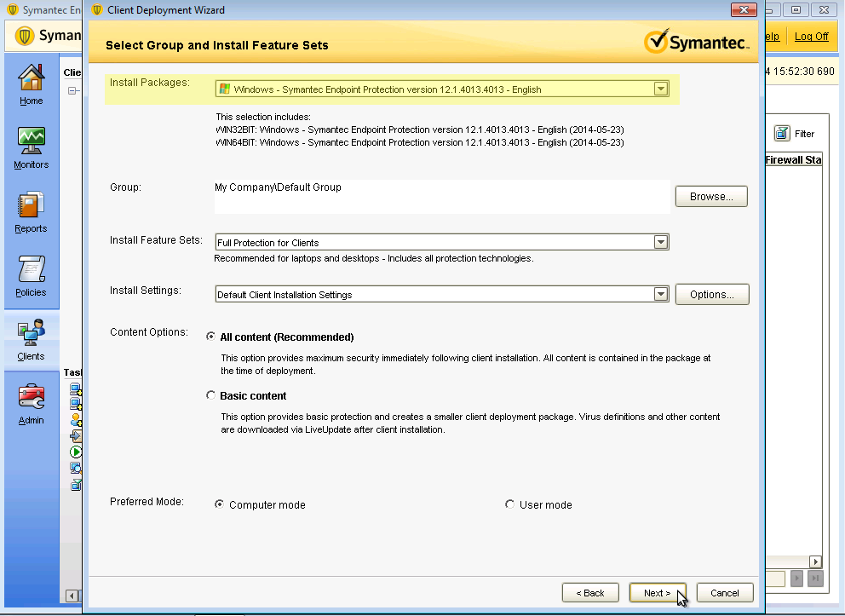This screenshot has width=845, height=616.
Task: Select the All content (Recommended) option
Action: coord(210,337)
